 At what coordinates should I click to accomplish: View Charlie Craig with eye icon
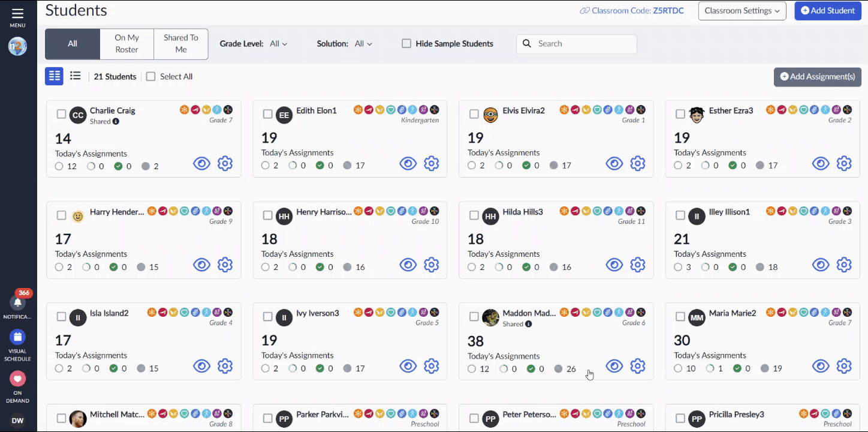[201, 163]
